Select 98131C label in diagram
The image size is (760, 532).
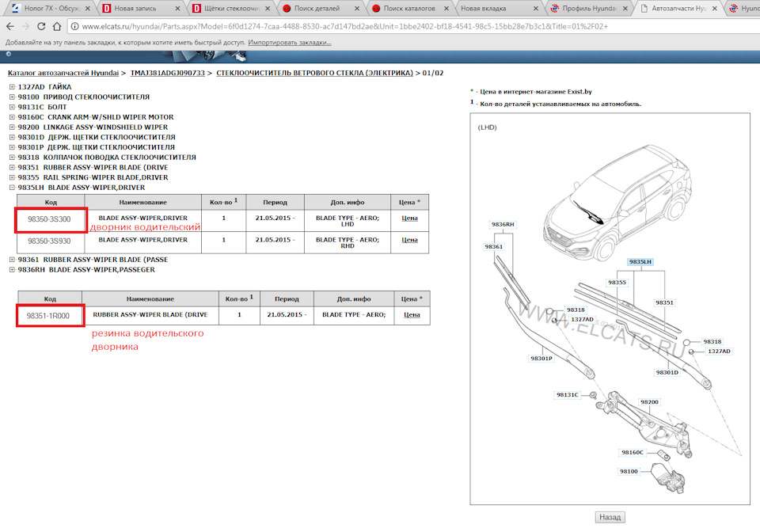pos(567,394)
